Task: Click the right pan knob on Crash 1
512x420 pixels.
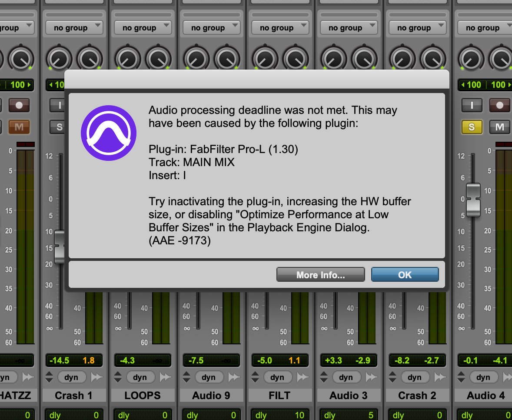Action: coord(90,59)
